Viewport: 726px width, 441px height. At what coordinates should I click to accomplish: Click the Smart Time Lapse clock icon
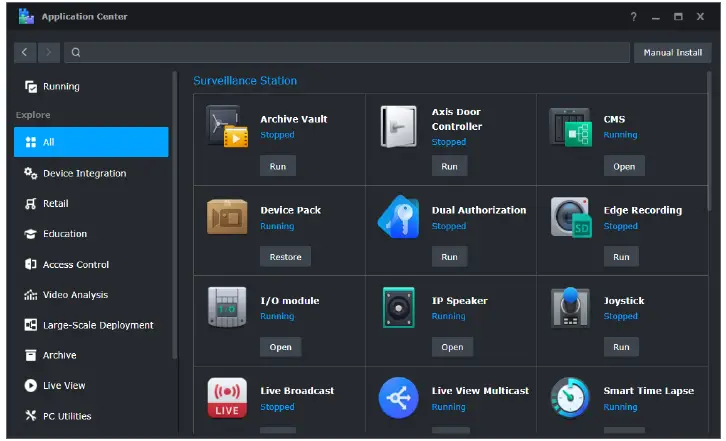point(570,398)
